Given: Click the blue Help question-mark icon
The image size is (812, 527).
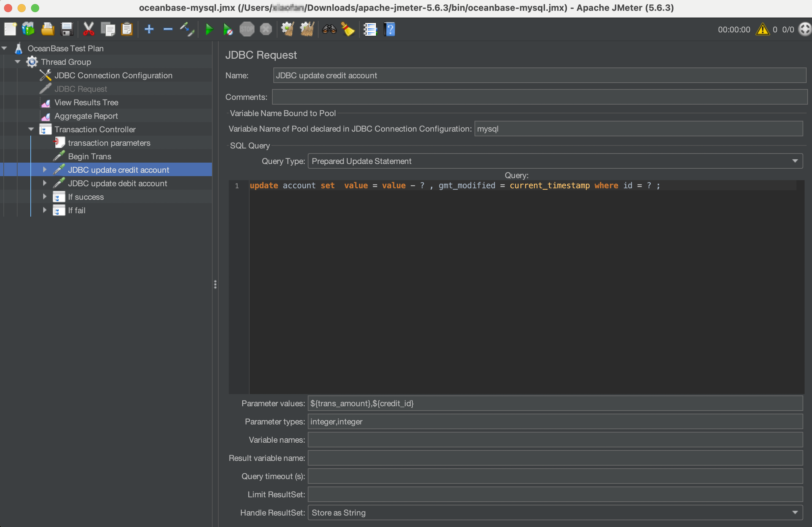Looking at the screenshot, I should [389, 29].
